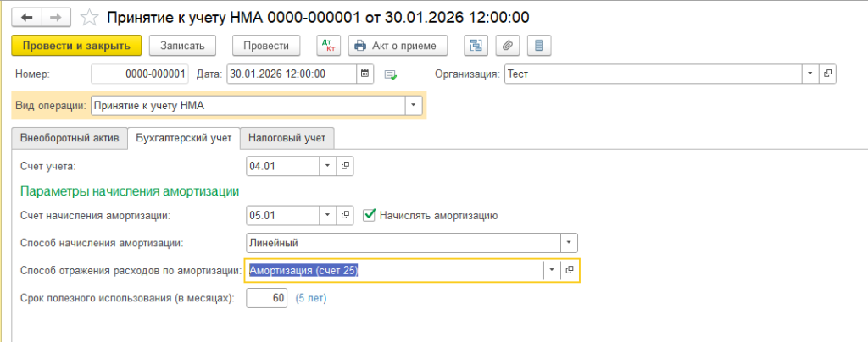Click the Записать button
868x342 pixels.
183,46
